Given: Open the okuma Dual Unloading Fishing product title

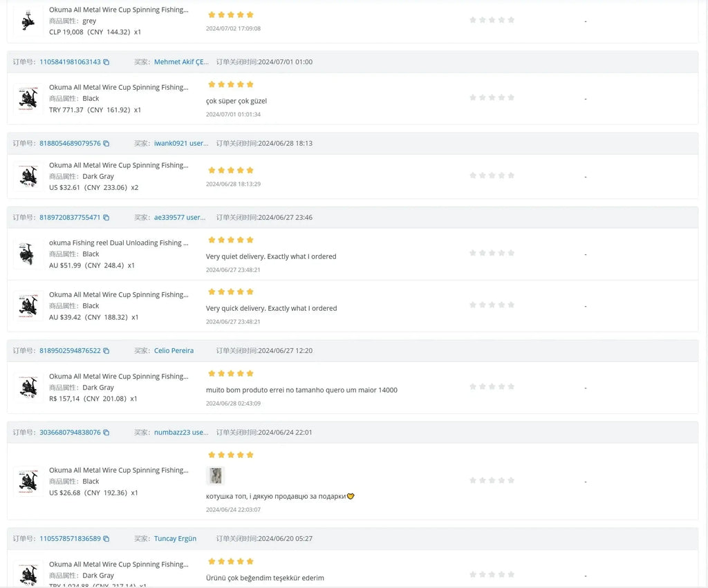Looking at the screenshot, I should [x=118, y=243].
